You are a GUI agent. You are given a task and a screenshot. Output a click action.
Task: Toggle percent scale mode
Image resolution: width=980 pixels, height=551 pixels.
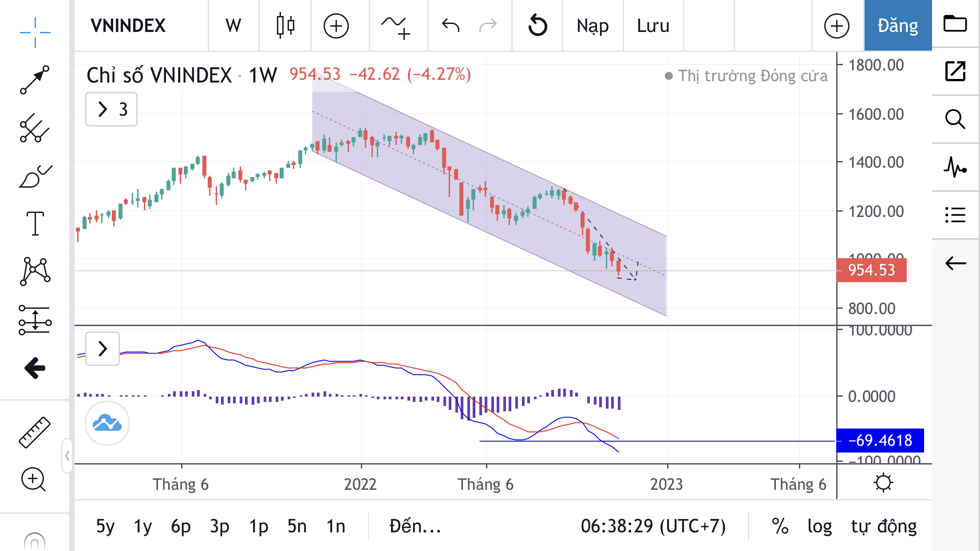point(780,527)
